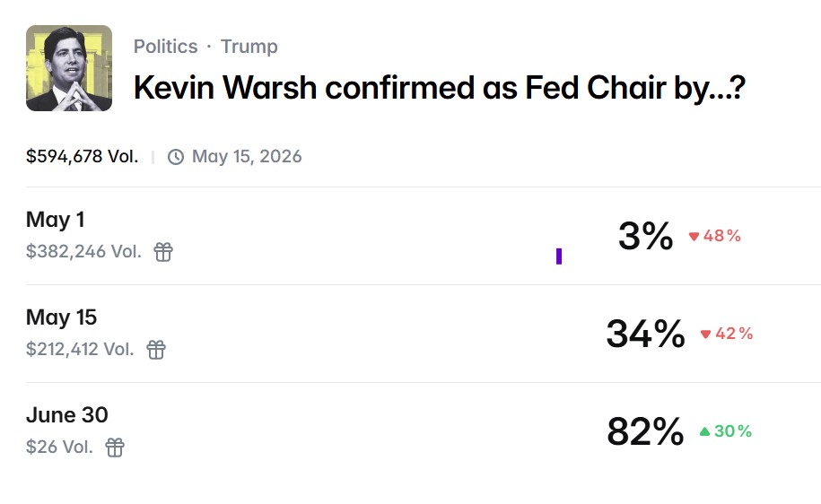Image resolution: width=821 pixels, height=504 pixels.
Task: Click the 34% probability value
Action: (645, 335)
